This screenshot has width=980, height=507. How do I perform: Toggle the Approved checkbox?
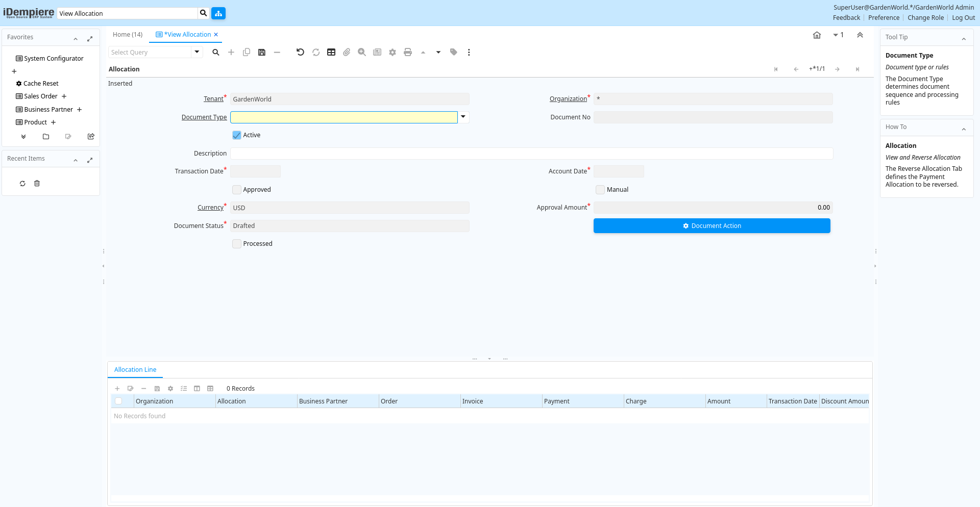pos(237,190)
